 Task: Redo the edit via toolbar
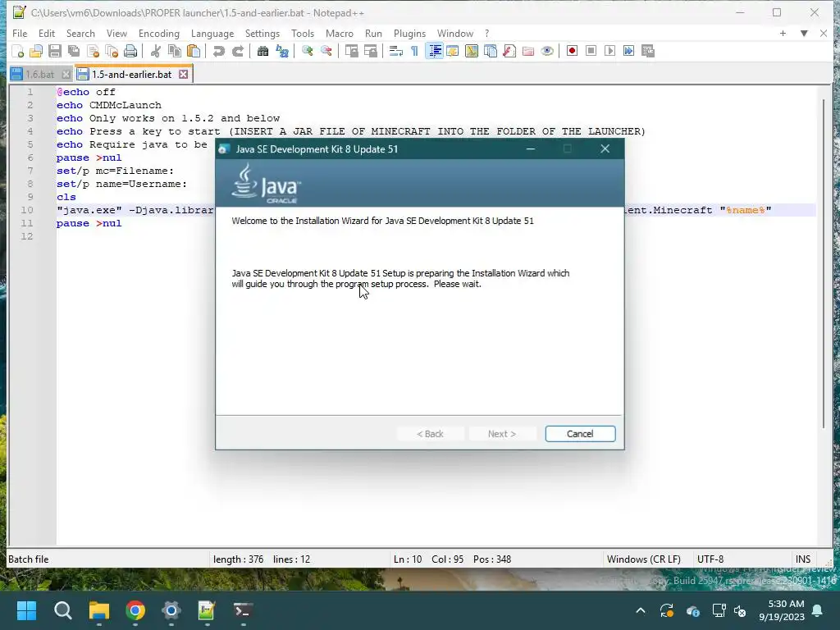tap(237, 51)
